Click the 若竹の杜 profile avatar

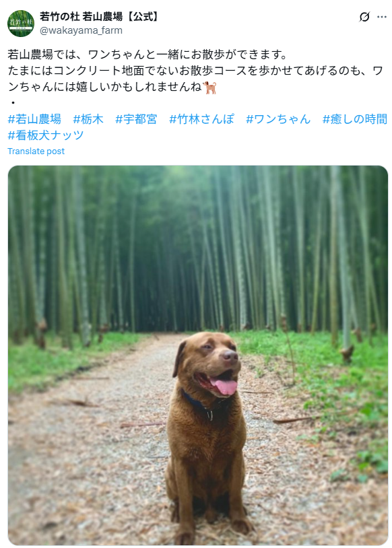pos(21,24)
